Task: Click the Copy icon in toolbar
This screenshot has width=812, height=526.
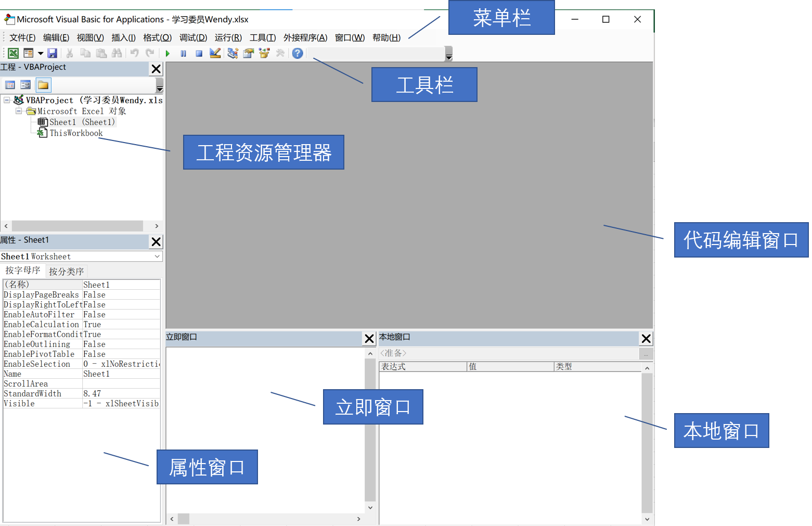Action: (85, 53)
